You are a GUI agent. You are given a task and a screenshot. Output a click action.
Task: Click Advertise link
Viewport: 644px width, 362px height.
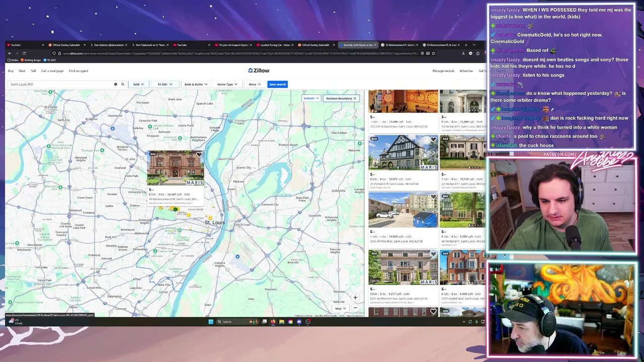coord(466,71)
